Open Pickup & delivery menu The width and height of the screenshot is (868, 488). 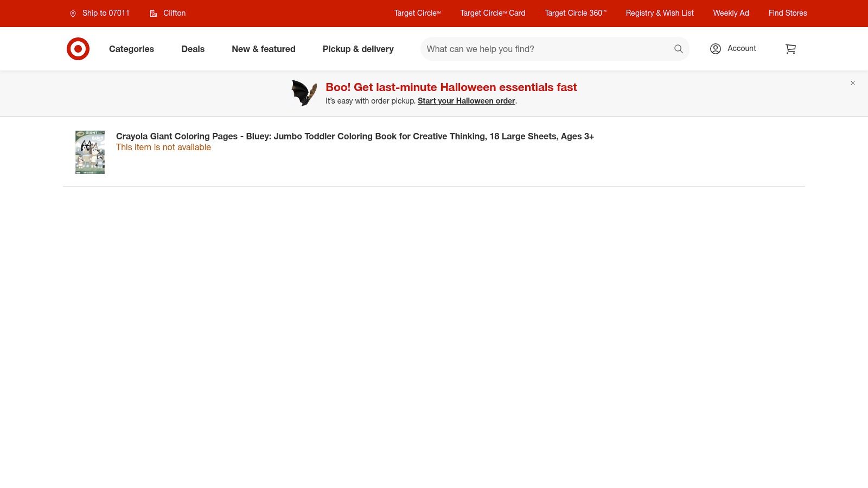pos(358,49)
